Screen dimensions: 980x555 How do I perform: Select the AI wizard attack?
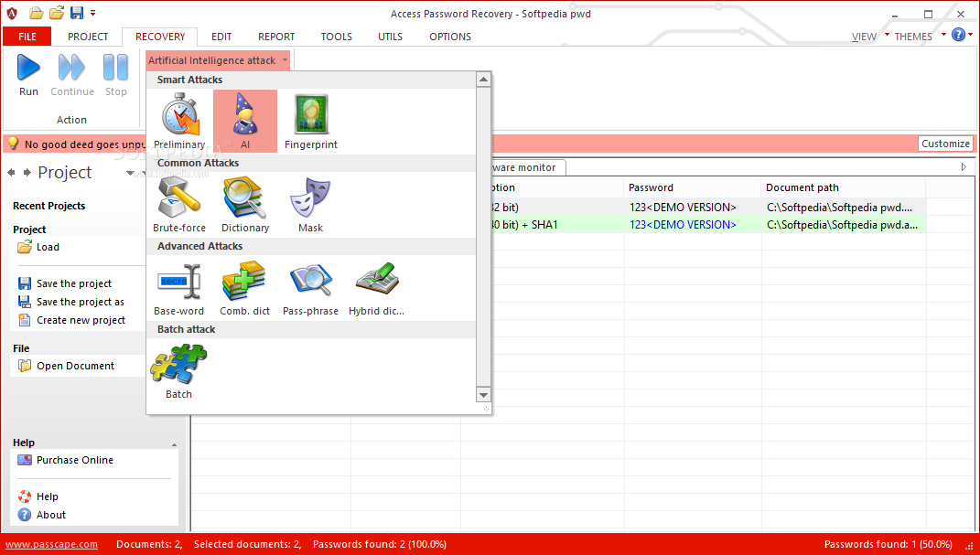pos(245,121)
